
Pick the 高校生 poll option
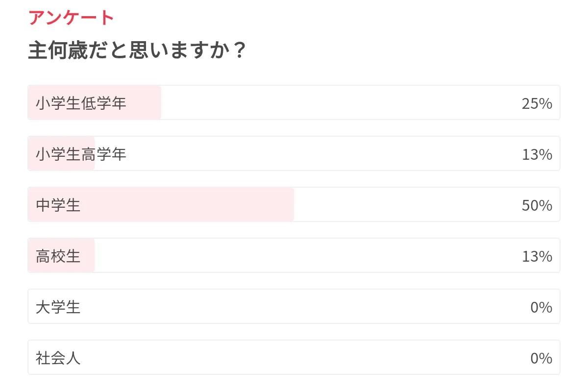[58, 256]
